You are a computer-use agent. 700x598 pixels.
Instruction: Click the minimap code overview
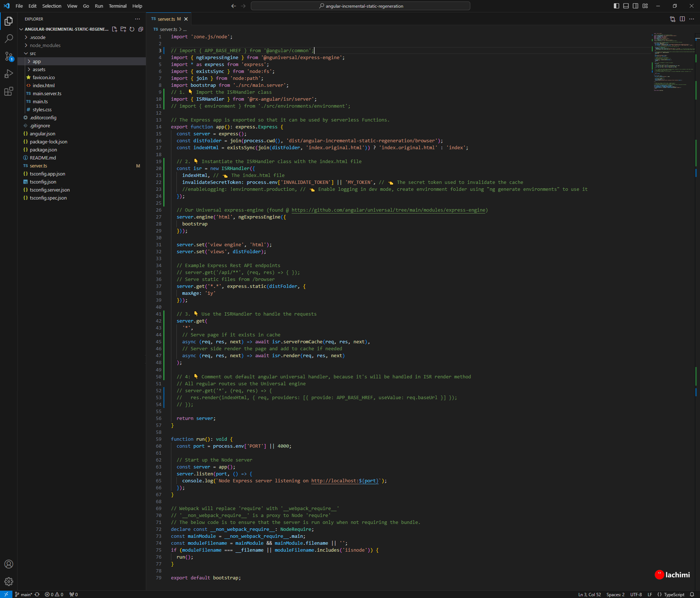[x=673, y=62]
